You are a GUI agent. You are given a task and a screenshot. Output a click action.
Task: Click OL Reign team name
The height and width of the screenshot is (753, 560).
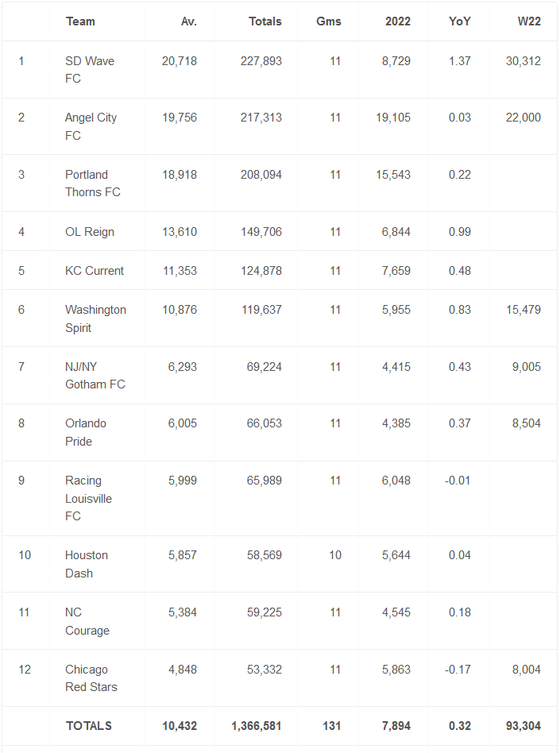[90, 232]
